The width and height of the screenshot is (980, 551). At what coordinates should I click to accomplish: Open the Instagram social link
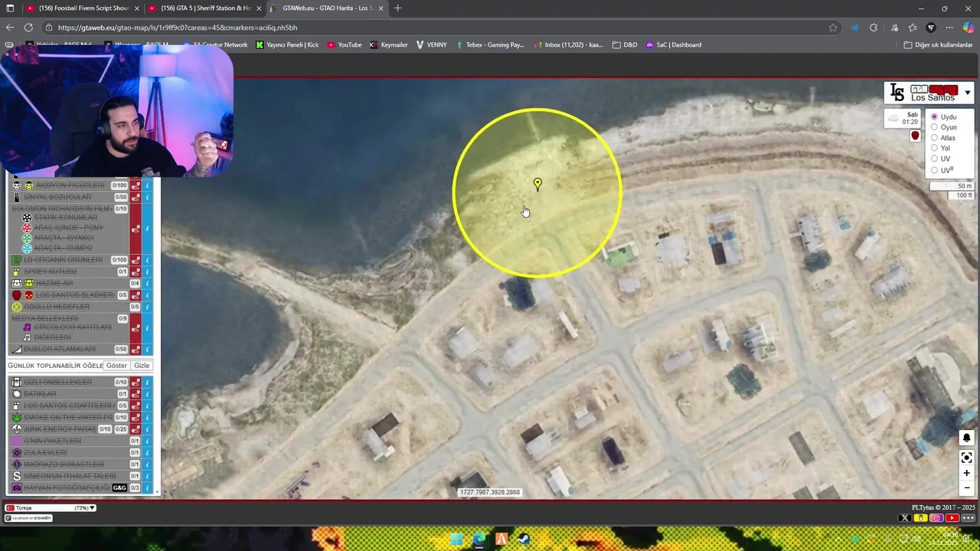(936, 518)
